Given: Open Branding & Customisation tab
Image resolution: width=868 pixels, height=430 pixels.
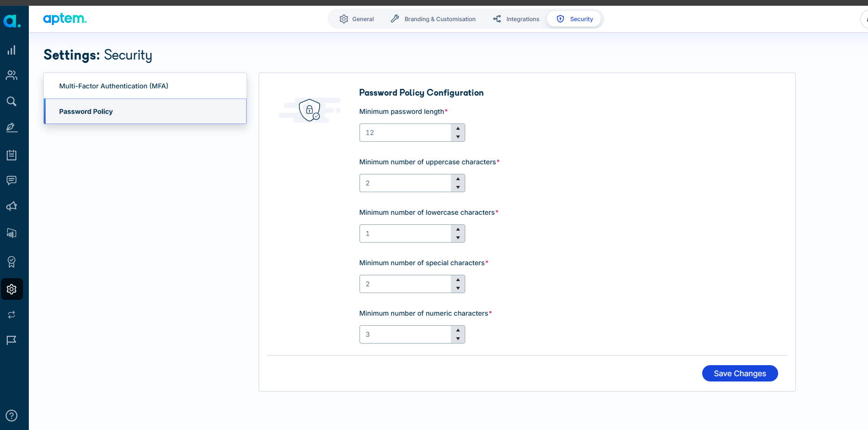Looking at the screenshot, I should pyautogui.click(x=433, y=19).
